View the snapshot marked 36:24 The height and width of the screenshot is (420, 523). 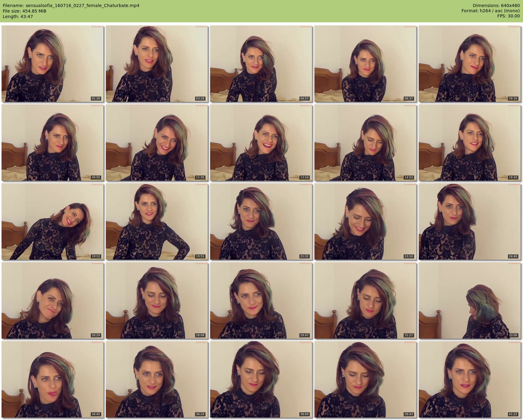click(157, 379)
